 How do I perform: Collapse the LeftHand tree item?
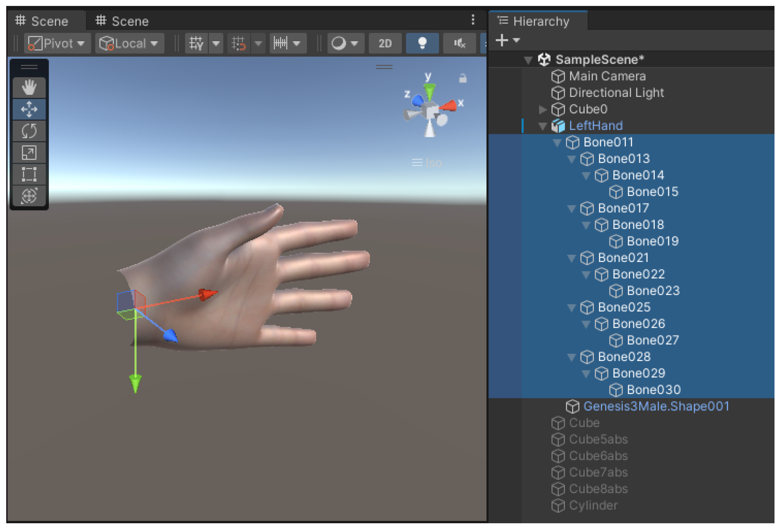click(x=542, y=126)
